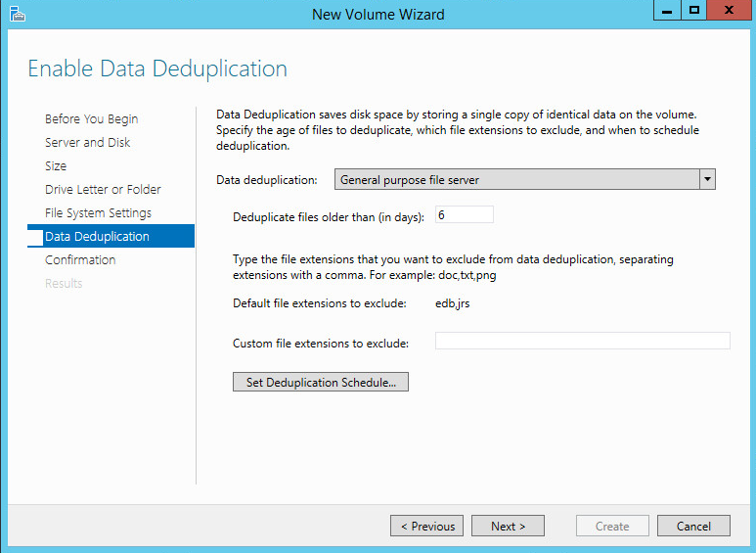Minimize the New Volume Wizard window
Image resolution: width=756 pixels, height=553 pixels.
pyautogui.click(x=667, y=11)
